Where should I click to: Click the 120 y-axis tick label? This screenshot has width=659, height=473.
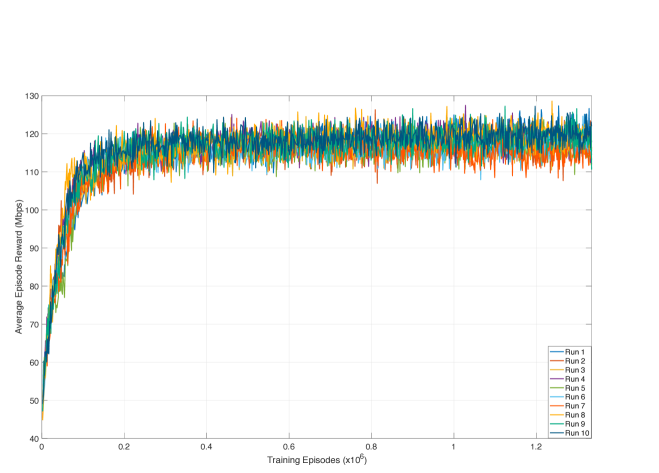pos(32,134)
